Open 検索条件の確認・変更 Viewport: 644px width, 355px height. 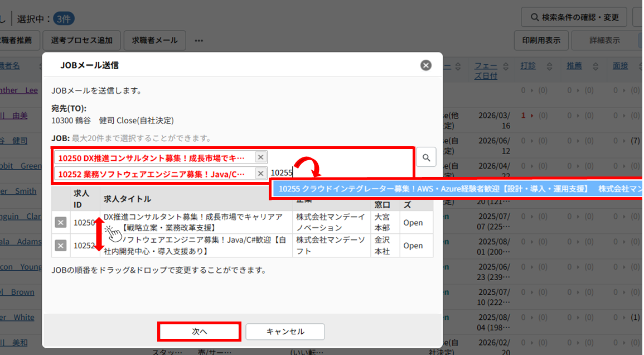point(574,17)
